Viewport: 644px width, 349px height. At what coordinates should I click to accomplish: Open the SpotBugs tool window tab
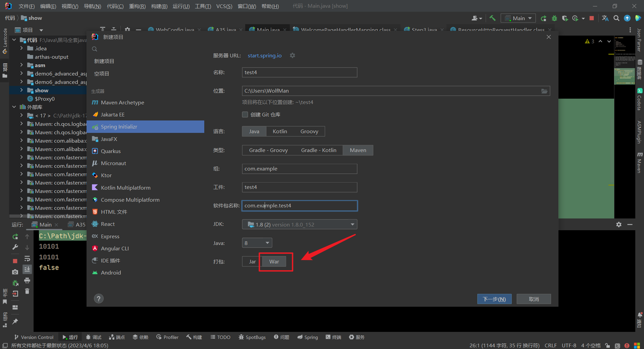252,337
